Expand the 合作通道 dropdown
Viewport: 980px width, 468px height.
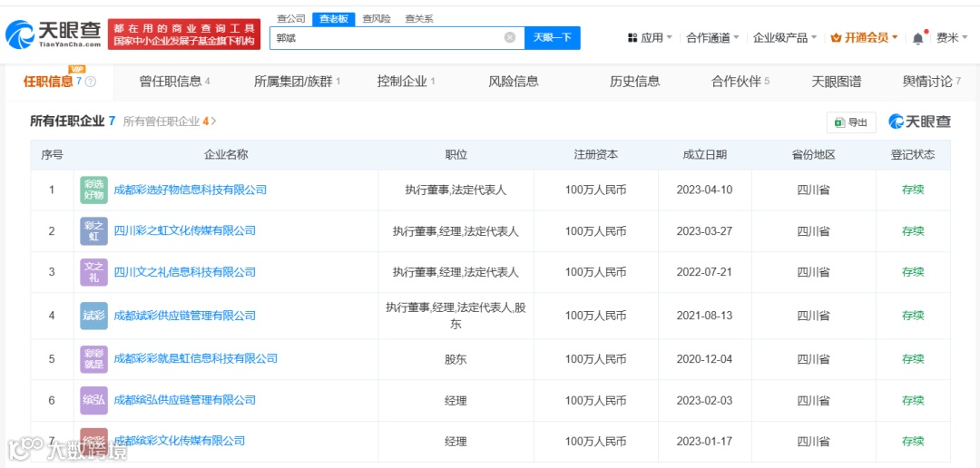[713, 37]
